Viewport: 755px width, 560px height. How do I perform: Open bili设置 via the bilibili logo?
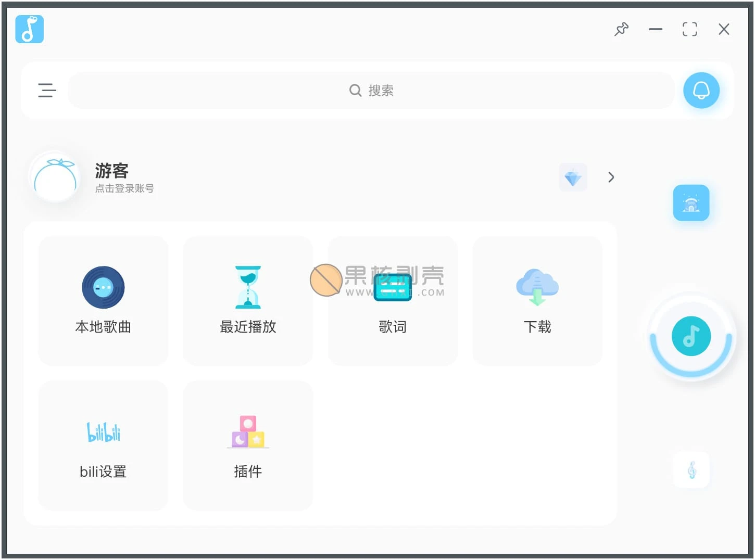pyautogui.click(x=103, y=431)
